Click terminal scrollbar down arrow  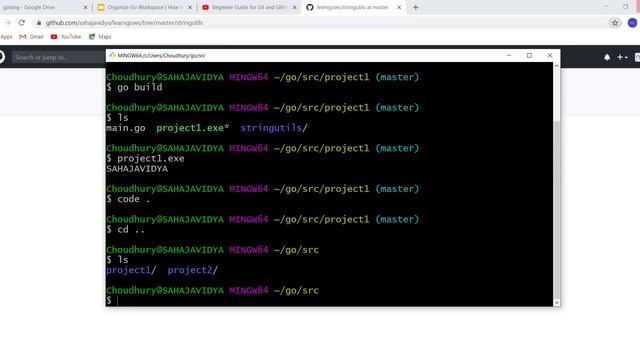(556, 303)
